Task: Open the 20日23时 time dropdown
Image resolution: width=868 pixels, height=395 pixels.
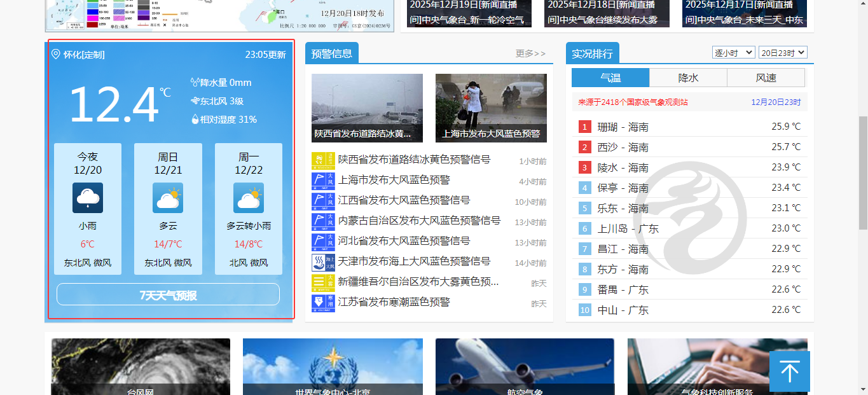Action: click(x=783, y=53)
